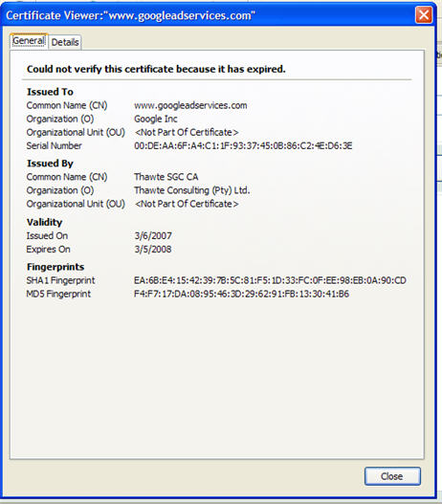
Task: Click the Thawte SGC CA issuer name
Action: pyautogui.click(x=166, y=177)
